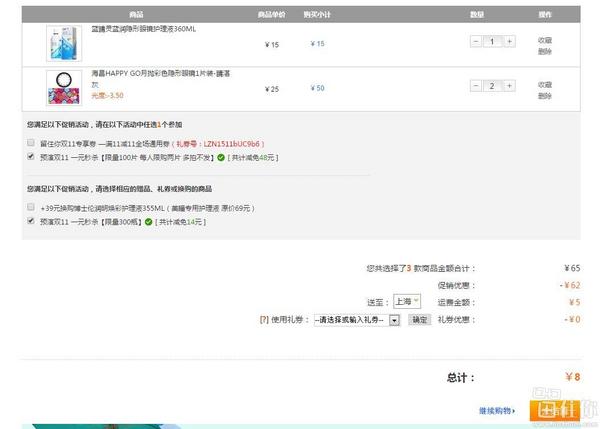Uncheck 预演双11 一元秒杀 限量100片 checkbox

31,157
